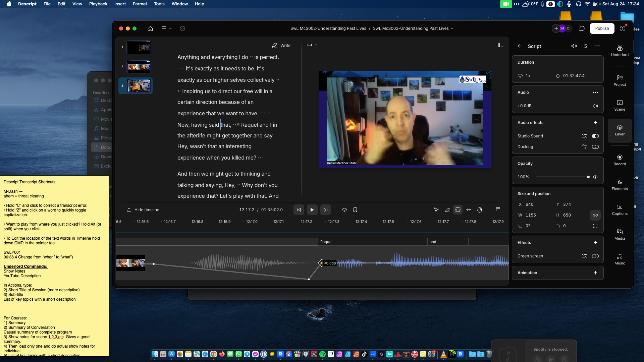Skip to previous with transport button
This screenshot has width=644, height=362.
tap(299, 210)
